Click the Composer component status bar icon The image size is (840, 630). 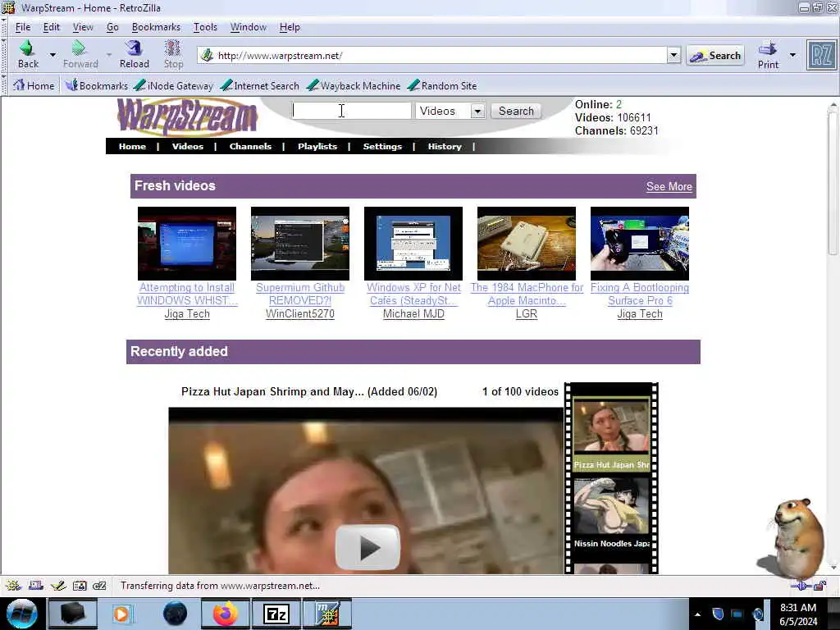58,586
